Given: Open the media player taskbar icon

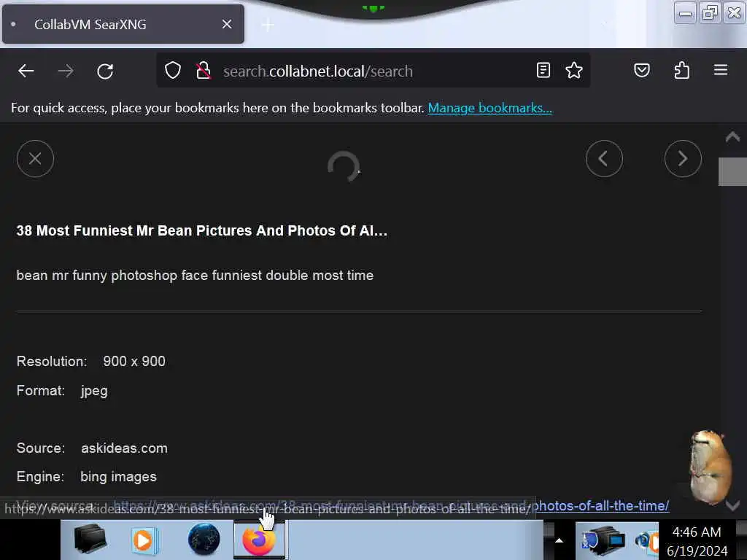Looking at the screenshot, I should click(x=144, y=540).
